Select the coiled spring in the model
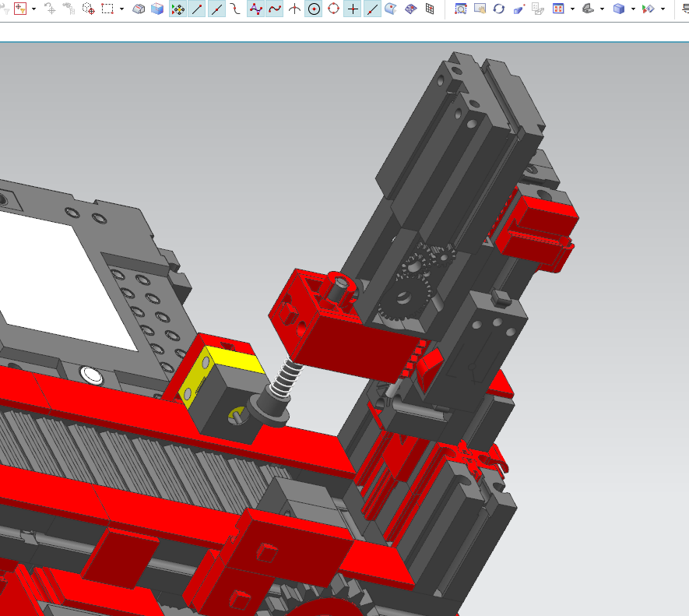This screenshot has width=689, height=616. pyautogui.click(x=286, y=377)
